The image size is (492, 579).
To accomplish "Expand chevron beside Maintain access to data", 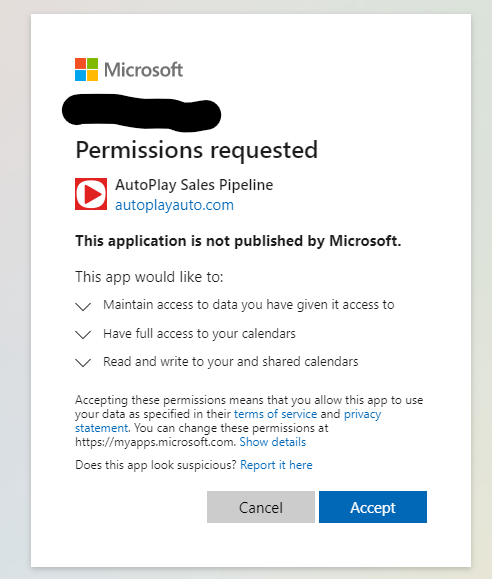I will 83,306.
